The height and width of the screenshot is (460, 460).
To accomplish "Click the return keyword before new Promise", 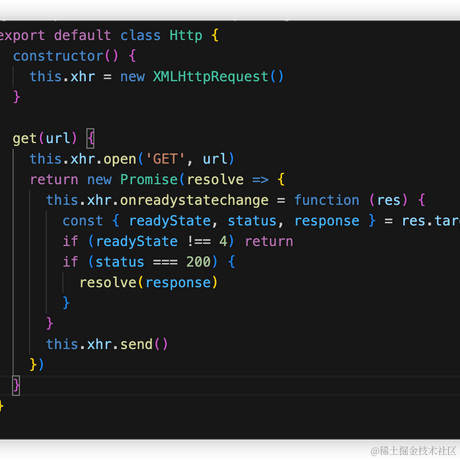I will tap(54, 180).
